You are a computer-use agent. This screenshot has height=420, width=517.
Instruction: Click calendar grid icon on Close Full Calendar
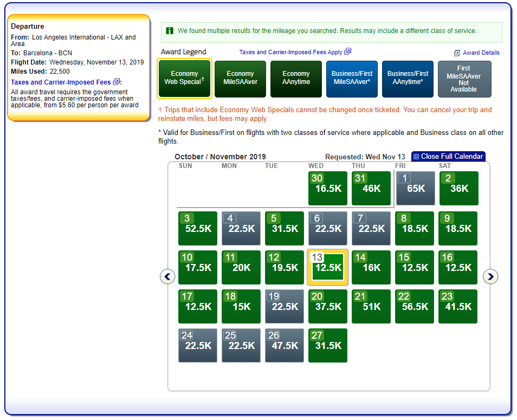(x=416, y=157)
